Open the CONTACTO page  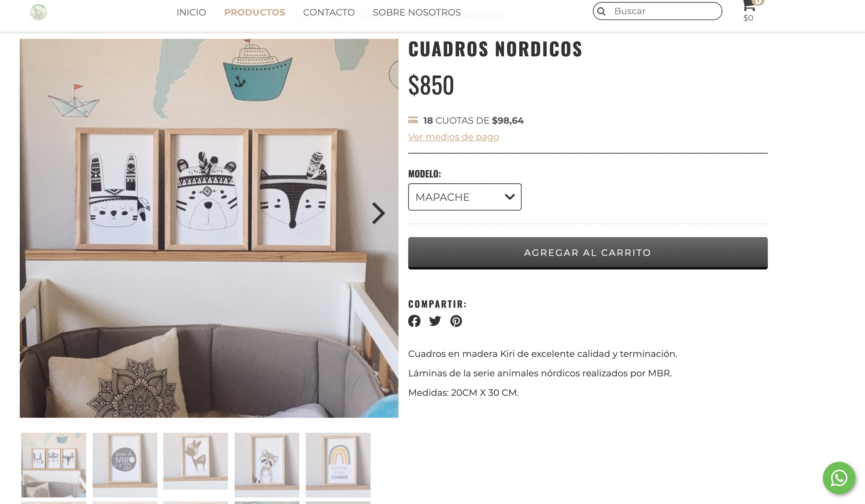[x=329, y=12]
